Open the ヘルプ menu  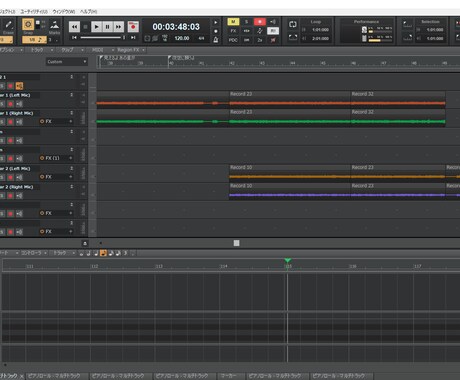pos(88,12)
